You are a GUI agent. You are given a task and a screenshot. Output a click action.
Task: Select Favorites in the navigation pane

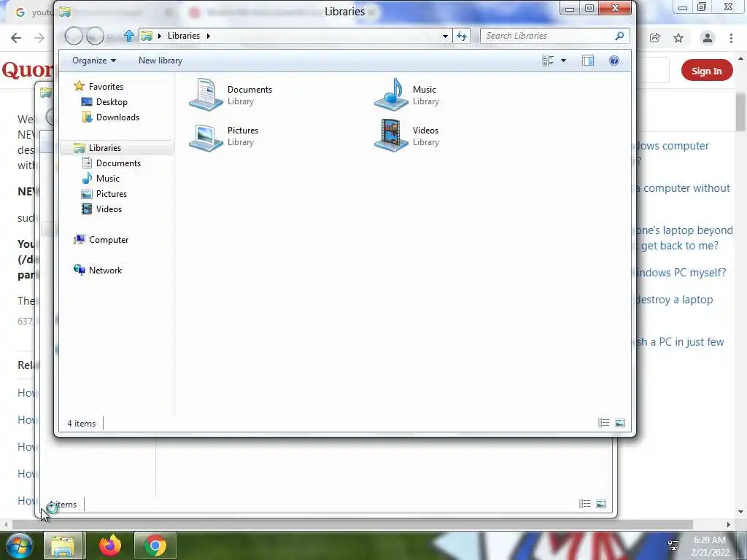coord(106,87)
